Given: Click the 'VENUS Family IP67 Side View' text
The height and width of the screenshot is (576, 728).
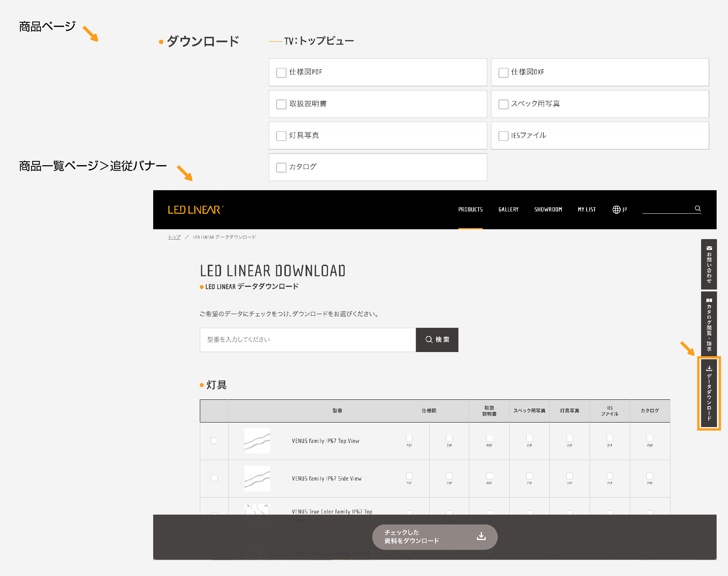Looking at the screenshot, I should pyautogui.click(x=326, y=479).
